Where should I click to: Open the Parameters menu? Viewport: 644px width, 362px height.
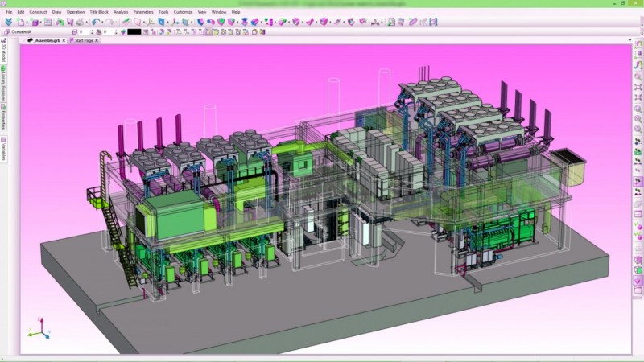[x=143, y=12]
